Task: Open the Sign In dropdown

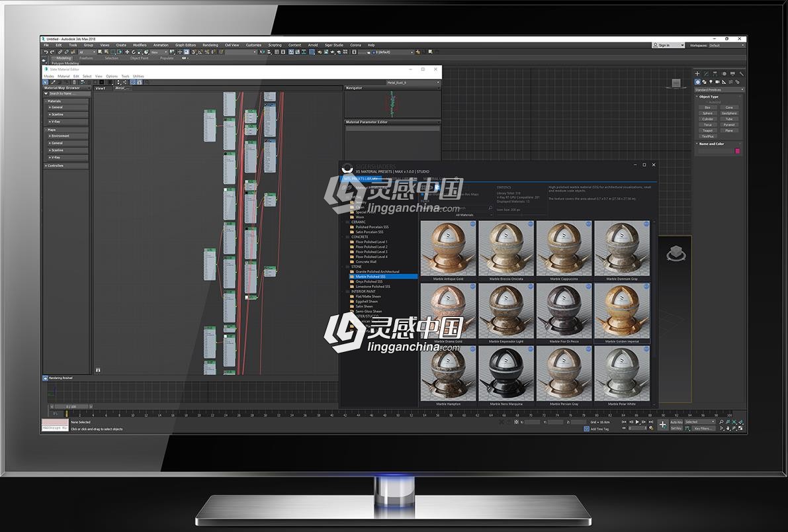Action: (668, 45)
